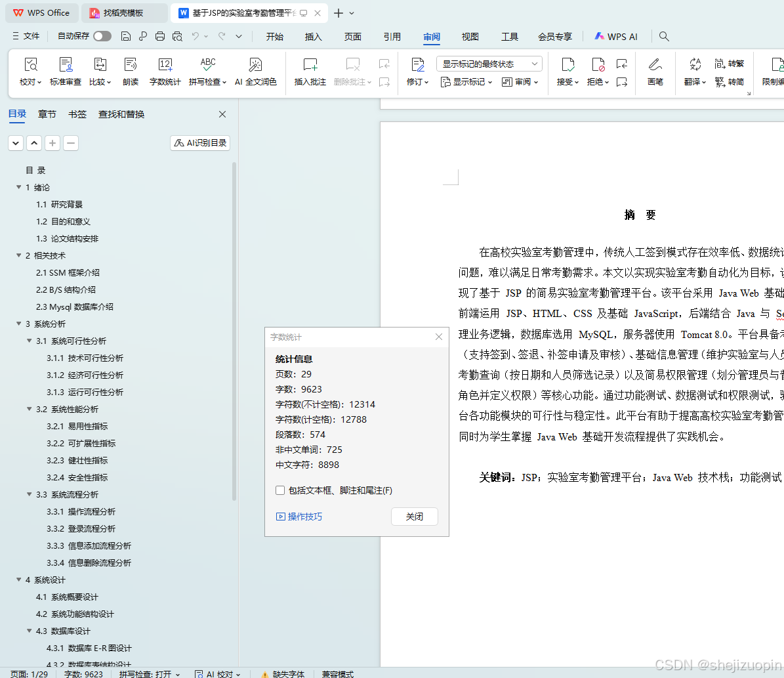The width and height of the screenshot is (784, 678).
Task: Check 包括文本框、脚注和尾注 in word count dialog
Action: [x=280, y=490]
